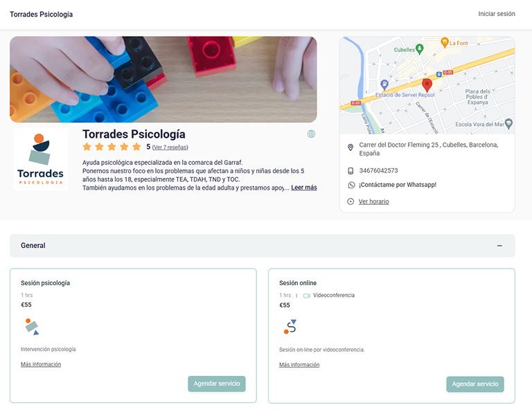
Task: Click the Sesión psicología card title
Action: [45, 282]
